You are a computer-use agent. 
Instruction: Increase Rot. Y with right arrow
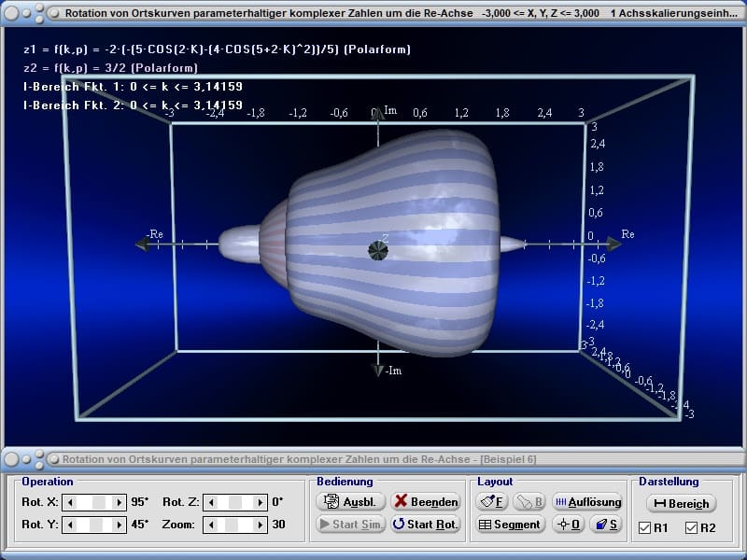(x=120, y=525)
